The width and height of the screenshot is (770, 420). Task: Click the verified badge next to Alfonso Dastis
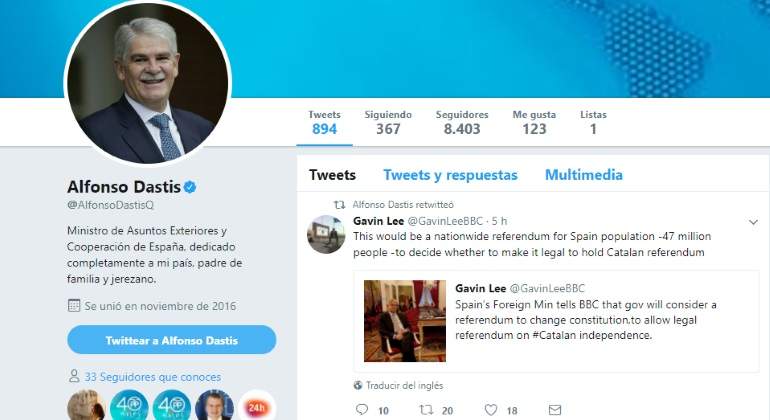[x=189, y=187]
